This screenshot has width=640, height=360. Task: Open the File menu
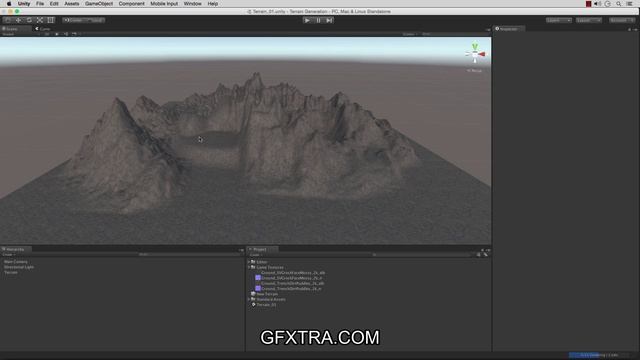coord(40,4)
